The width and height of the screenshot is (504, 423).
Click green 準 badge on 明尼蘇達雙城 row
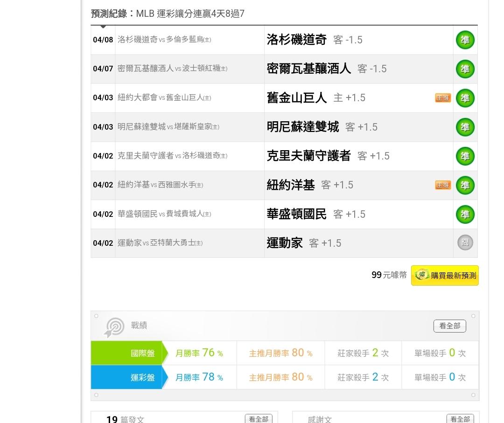(465, 127)
